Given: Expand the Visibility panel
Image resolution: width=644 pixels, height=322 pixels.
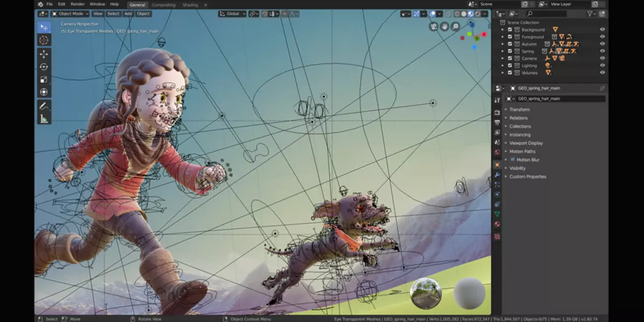Looking at the screenshot, I should 517,168.
